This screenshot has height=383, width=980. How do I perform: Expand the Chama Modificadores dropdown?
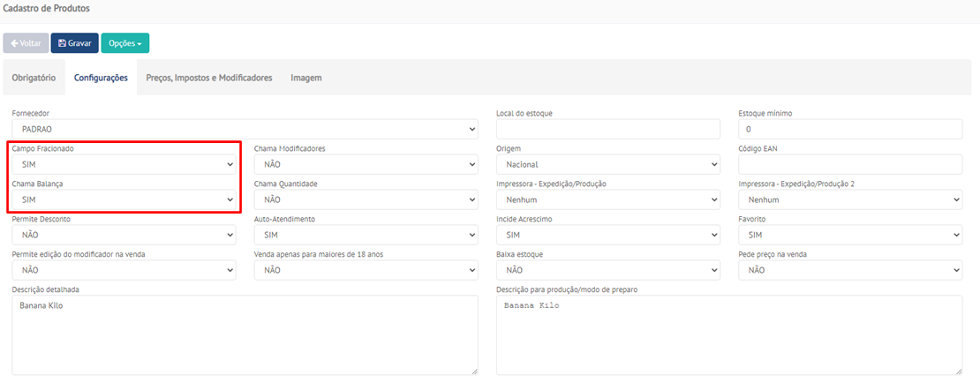point(366,165)
